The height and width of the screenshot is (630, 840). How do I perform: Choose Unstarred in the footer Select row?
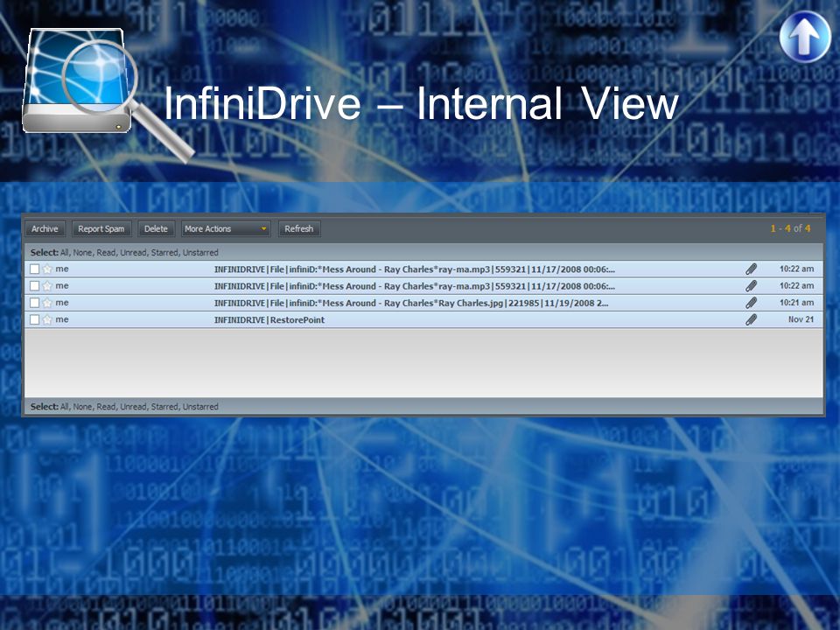(200, 407)
